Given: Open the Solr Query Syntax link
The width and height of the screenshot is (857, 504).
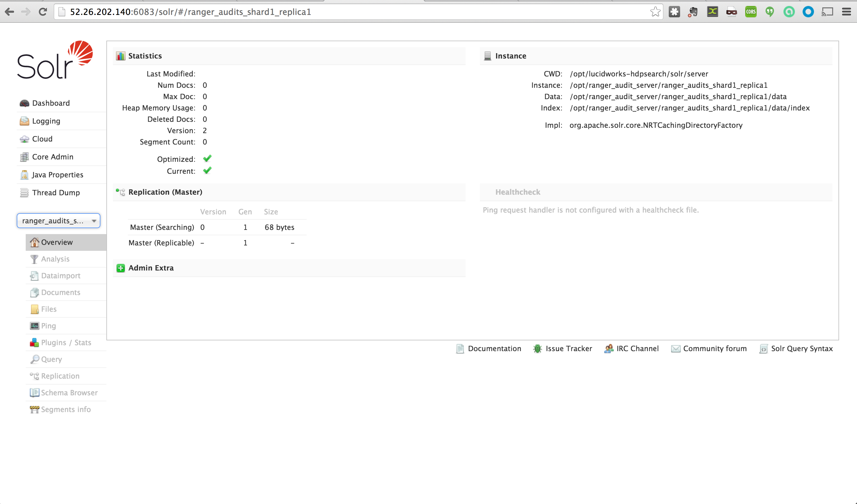Looking at the screenshot, I should 802,349.
